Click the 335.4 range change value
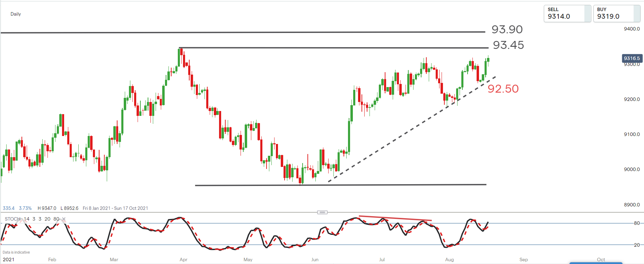Screen dimensions: 644x264 click(x=9, y=208)
